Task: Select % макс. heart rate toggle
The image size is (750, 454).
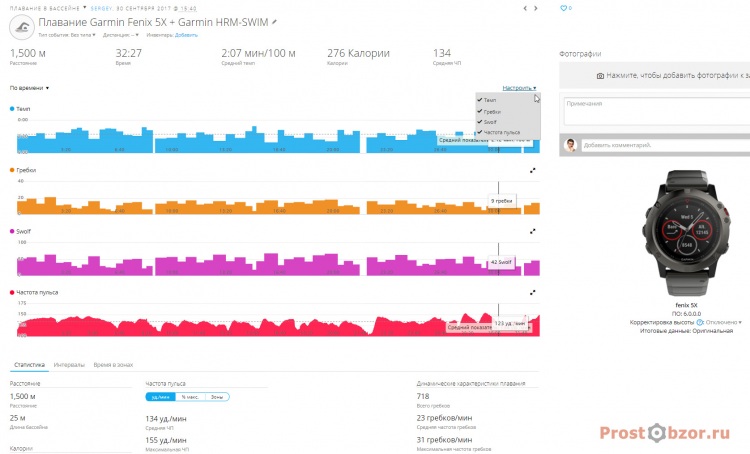Action: (190, 397)
